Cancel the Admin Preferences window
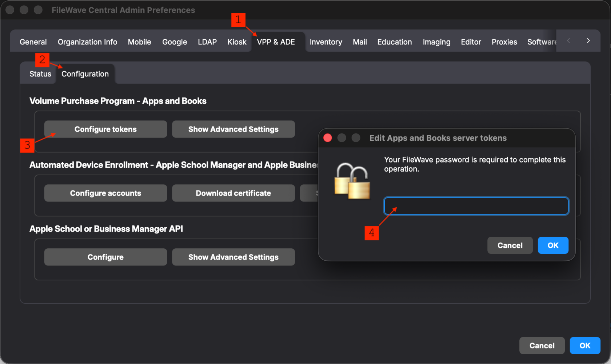Image resolution: width=611 pixels, height=364 pixels. [x=542, y=345]
